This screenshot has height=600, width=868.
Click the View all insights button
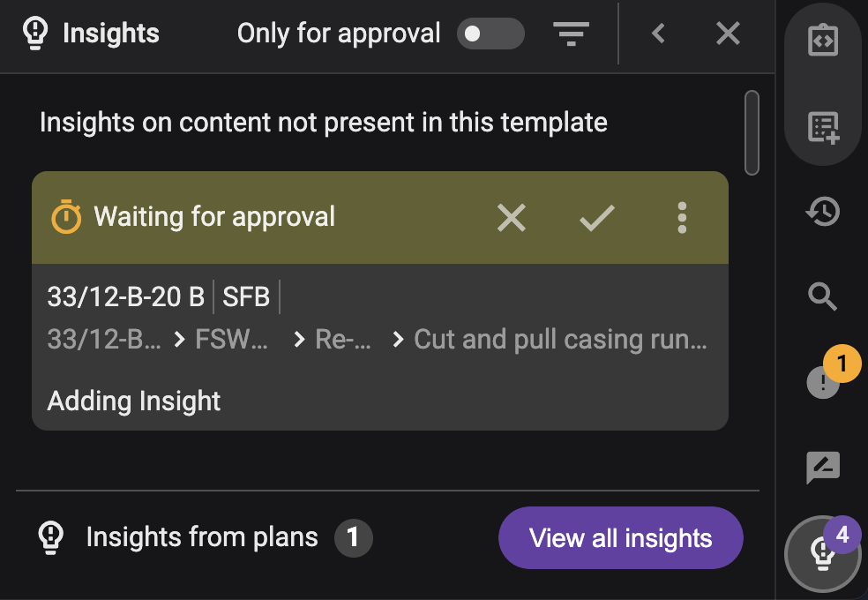[x=620, y=538]
